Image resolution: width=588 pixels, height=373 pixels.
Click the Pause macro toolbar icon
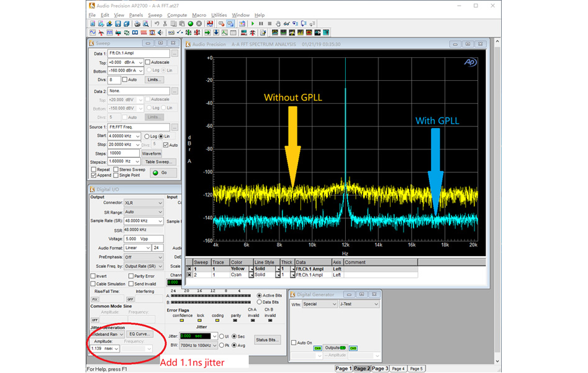[261, 24]
